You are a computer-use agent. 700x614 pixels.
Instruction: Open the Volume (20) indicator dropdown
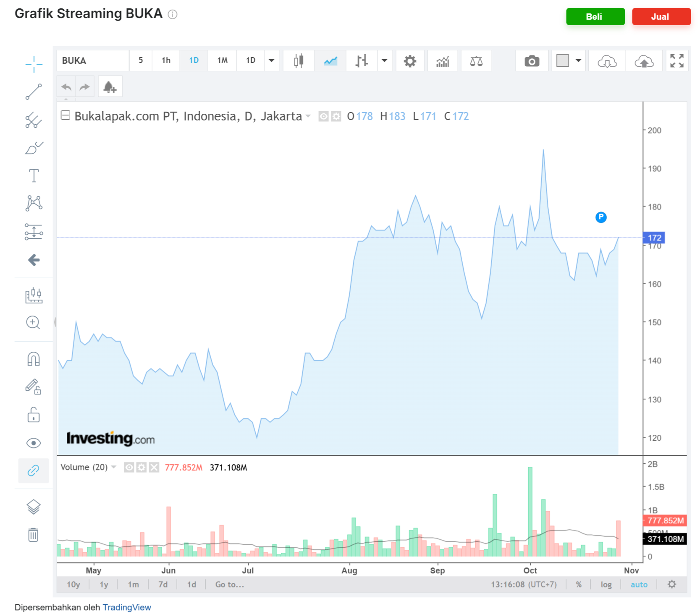(113, 467)
